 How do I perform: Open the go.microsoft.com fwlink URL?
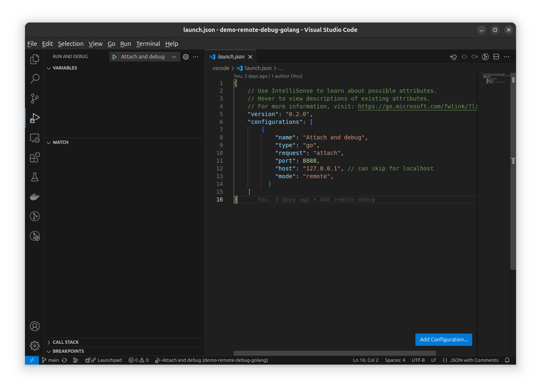click(418, 106)
